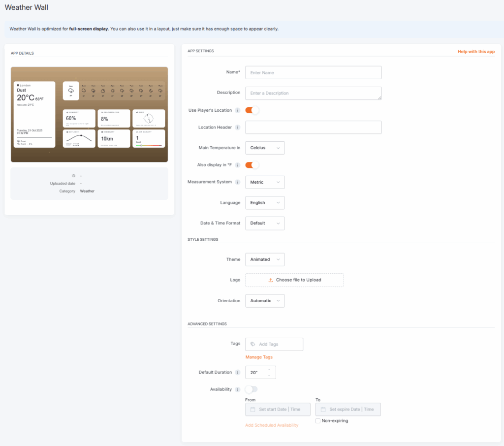Expand the Language dropdown
The width and height of the screenshot is (504, 446).
pyautogui.click(x=265, y=203)
